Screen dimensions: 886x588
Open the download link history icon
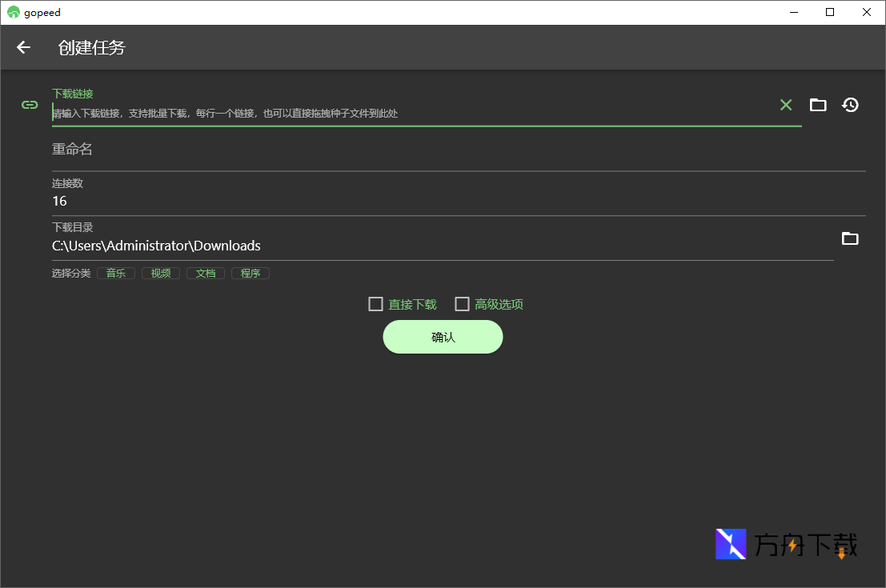[850, 105]
